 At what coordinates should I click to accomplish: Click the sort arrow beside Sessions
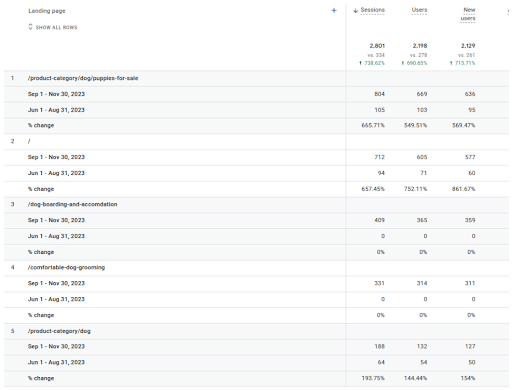pyautogui.click(x=355, y=11)
